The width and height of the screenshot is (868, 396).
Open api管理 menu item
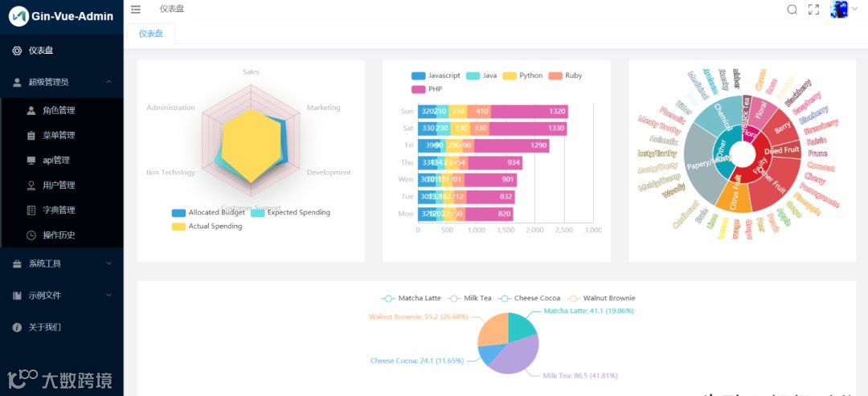point(61,160)
